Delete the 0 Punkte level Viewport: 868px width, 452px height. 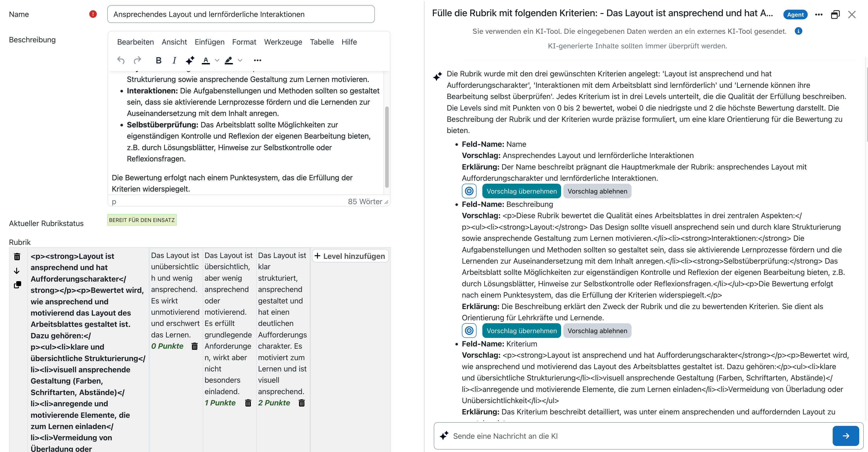(x=194, y=346)
